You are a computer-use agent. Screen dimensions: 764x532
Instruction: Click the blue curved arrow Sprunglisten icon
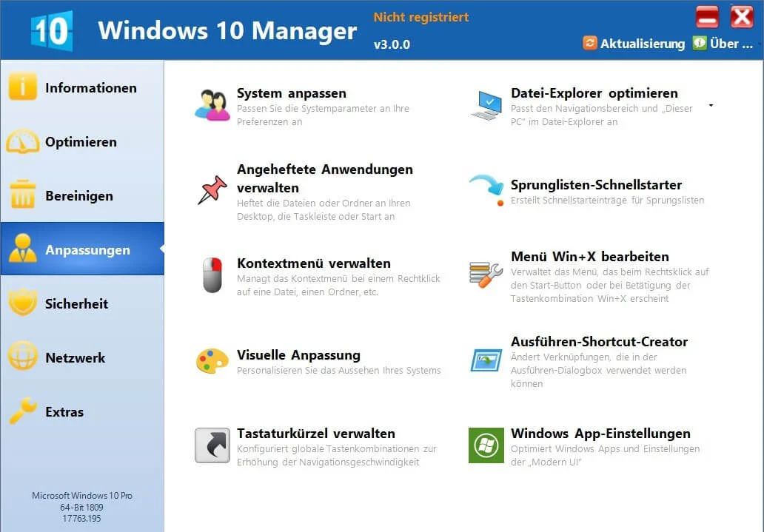coord(486,189)
